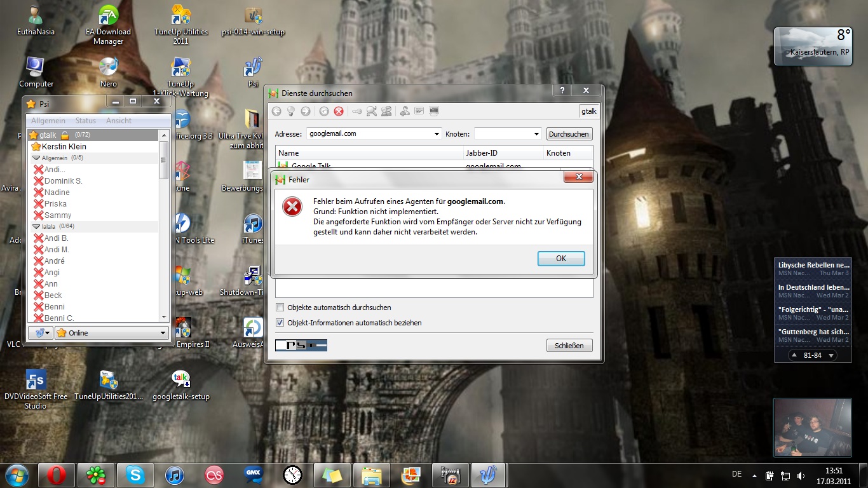Screen dimensions: 868x488
Task: Click the refresh icon in service discovery toolbar
Action: coord(324,111)
